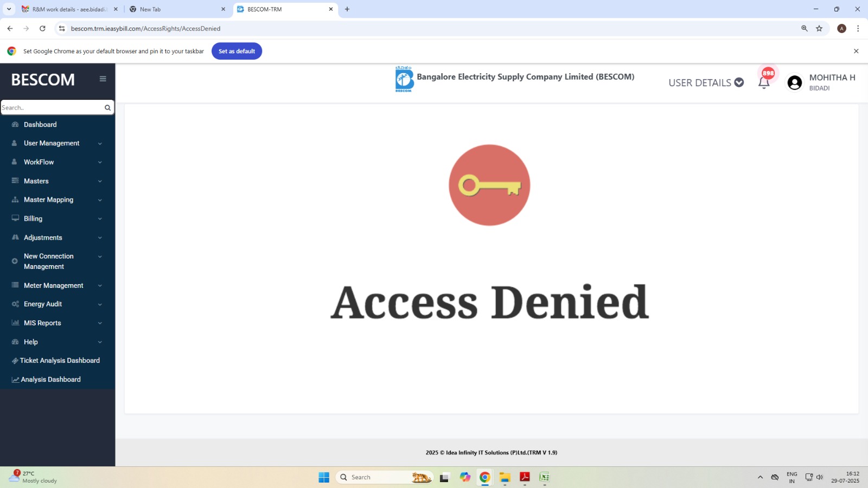Click the New Connection Management plus icon

coord(15,261)
